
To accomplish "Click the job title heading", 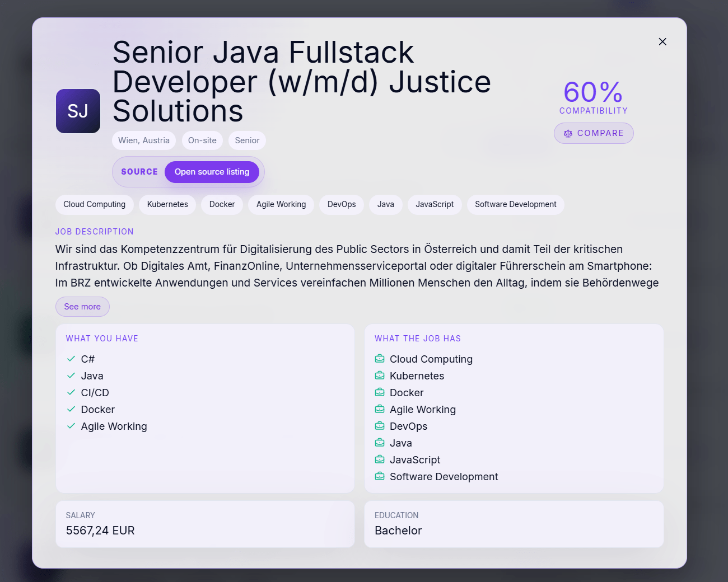I will [302, 82].
